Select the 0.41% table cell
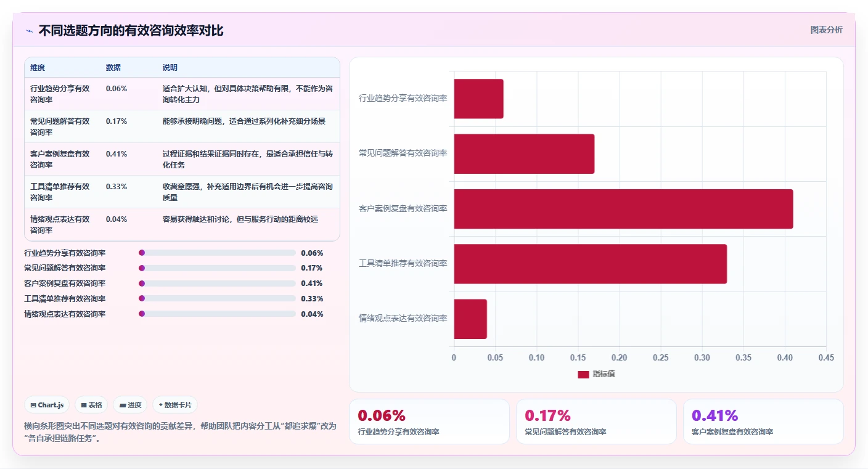 click(x=117, y=153)
